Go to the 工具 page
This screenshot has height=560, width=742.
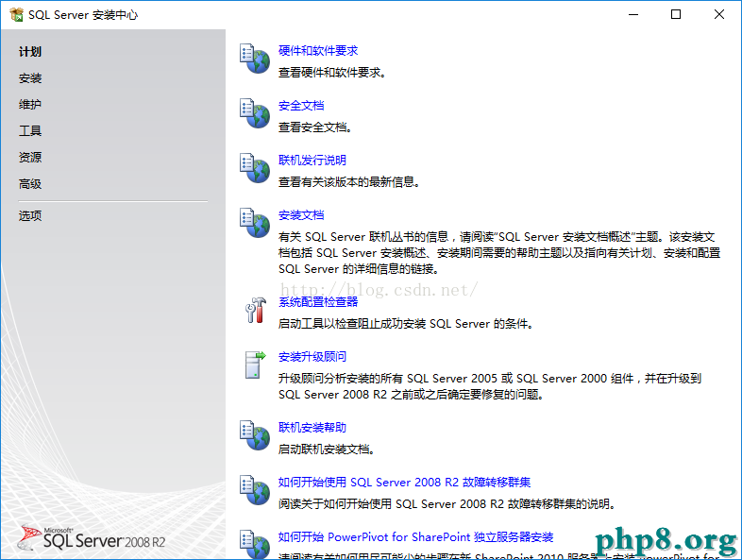pos(30,130)
